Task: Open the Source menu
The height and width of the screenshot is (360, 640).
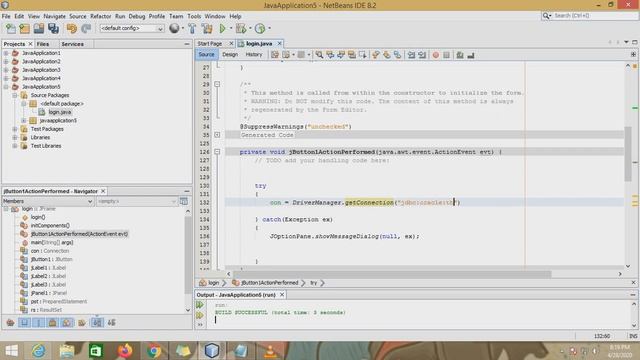Action: (78, 16)
